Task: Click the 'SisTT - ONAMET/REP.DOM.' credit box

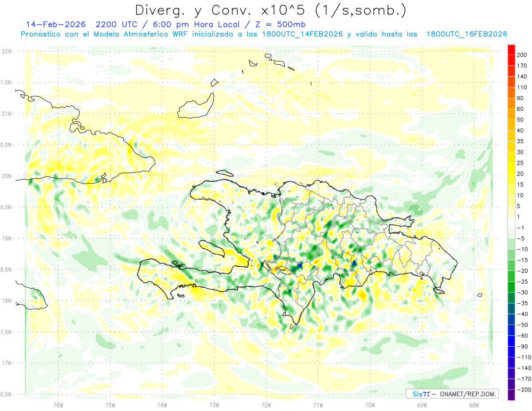Action: [452, 394]
